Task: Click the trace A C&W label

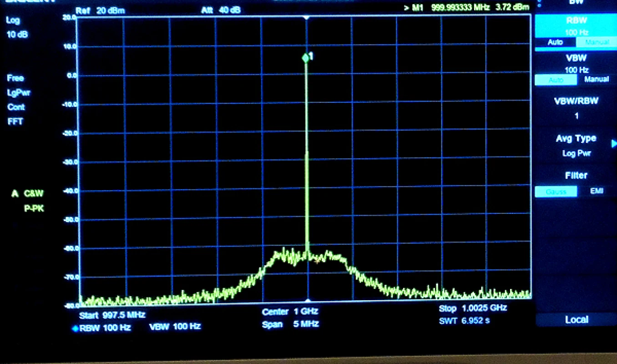Action: click(27, 194)
